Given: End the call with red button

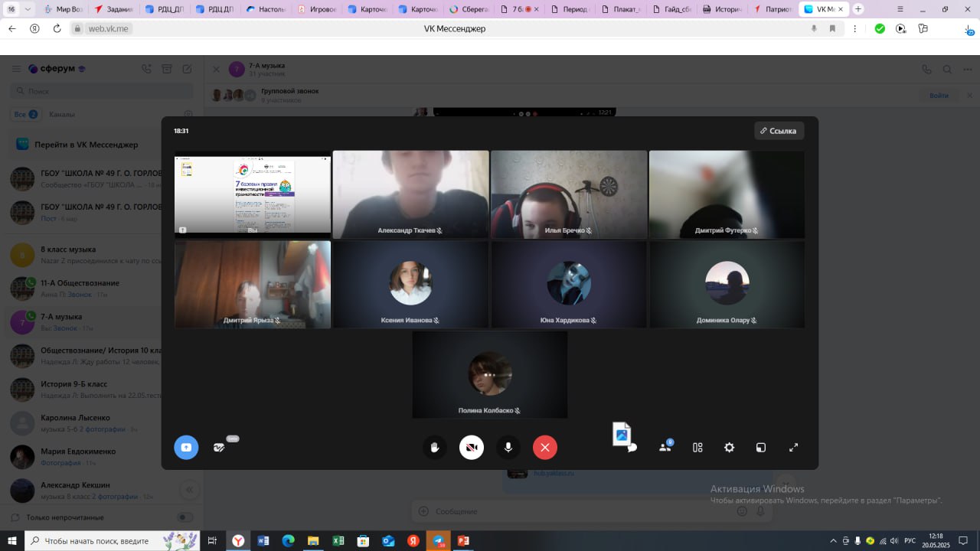Looking at the screenshot, I should click(544, 447).
